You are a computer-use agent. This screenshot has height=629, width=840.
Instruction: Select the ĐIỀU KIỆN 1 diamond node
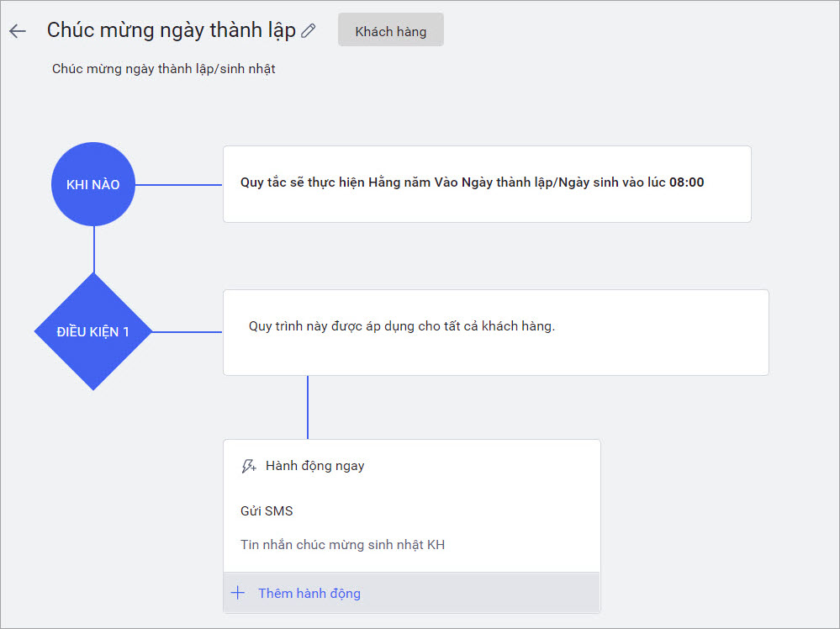93,331
